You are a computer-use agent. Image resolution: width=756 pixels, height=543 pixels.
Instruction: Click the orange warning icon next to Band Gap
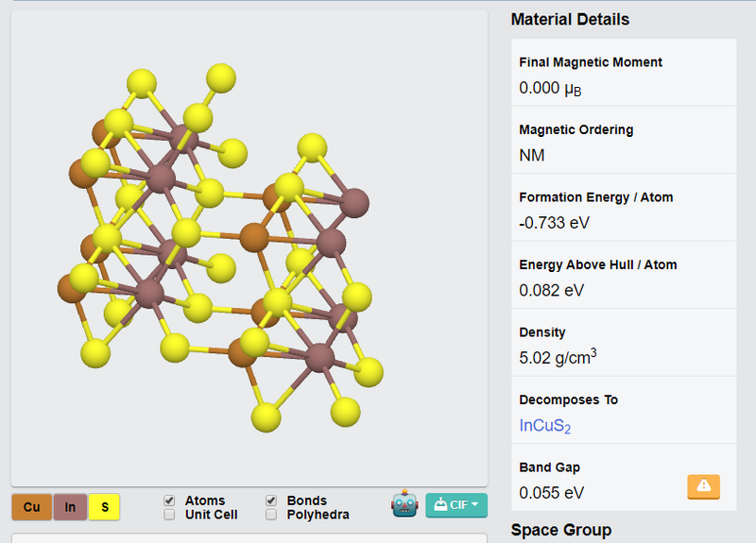[x=703, y=486]
